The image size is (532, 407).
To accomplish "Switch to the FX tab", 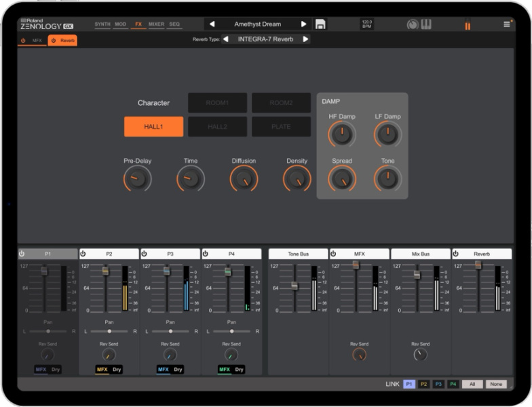I will [x=138, y=24].
